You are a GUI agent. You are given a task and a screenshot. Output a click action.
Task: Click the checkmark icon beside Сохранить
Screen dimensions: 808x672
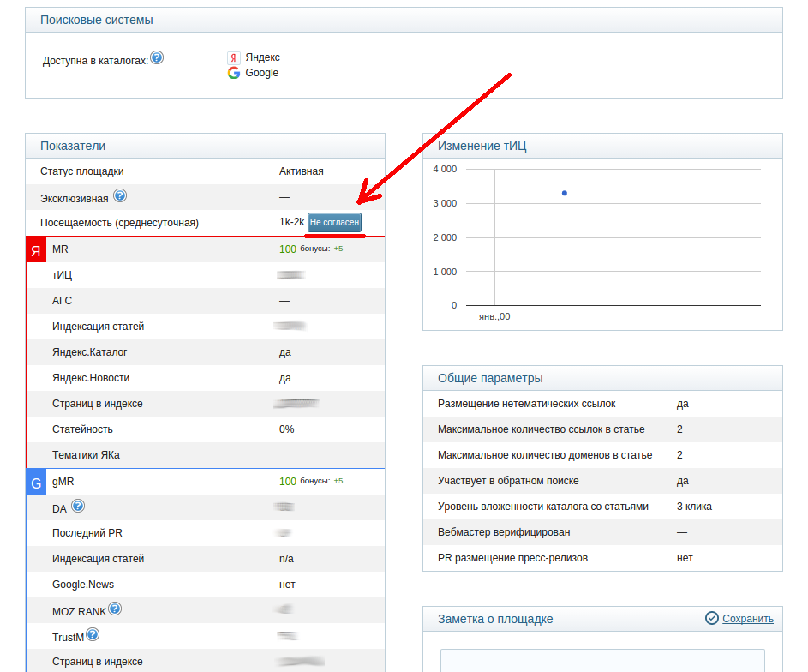point(712,618)
